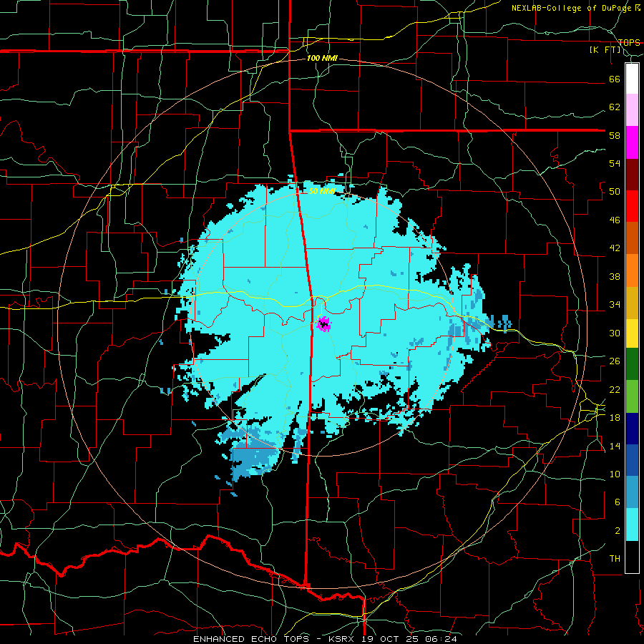Select the 50 legend value

point(615,192)
